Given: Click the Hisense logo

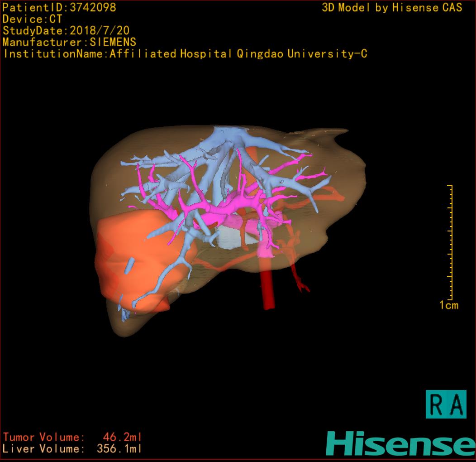Looking at the screenshot, I should click(401, 443).
